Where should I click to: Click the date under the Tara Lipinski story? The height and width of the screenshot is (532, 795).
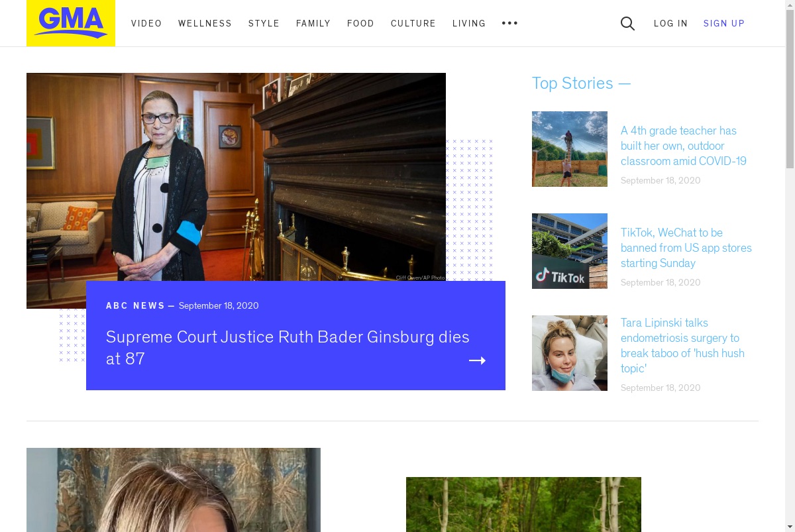point(661,388)
